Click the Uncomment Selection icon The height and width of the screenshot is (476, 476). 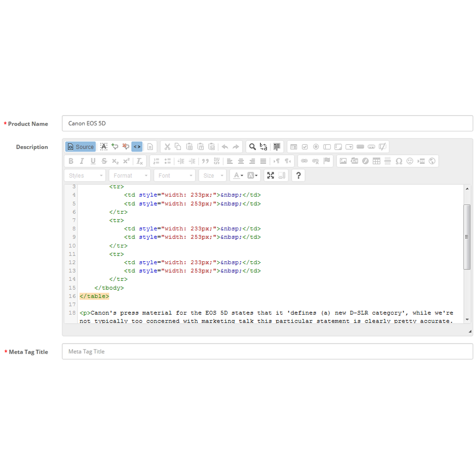[x=126, y=147]
